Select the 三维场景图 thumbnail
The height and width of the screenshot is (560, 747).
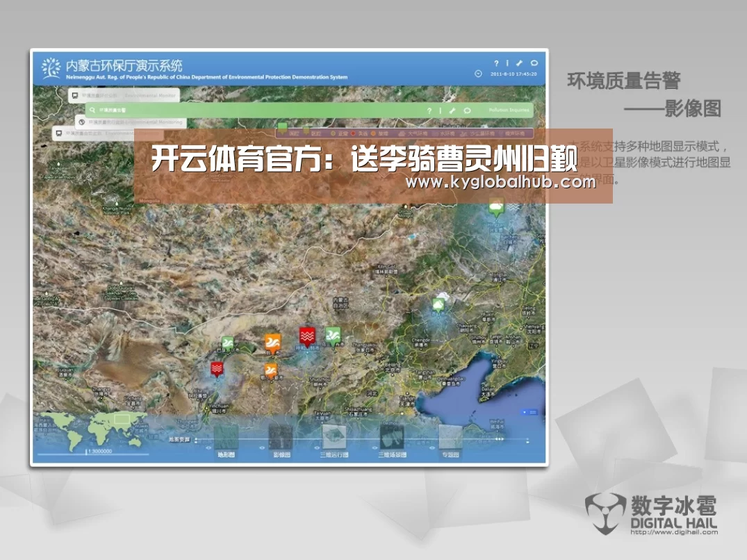click(392, 436)
